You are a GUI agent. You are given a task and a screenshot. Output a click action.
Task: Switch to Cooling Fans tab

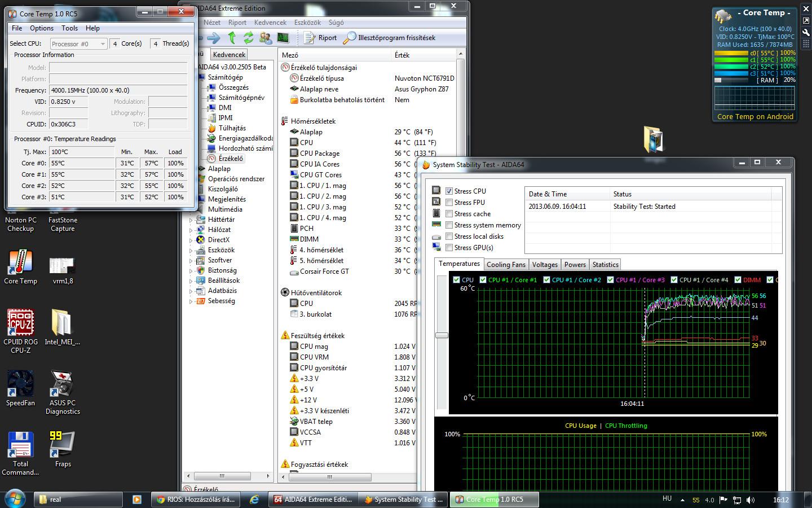pyautogui.click(x=506, y=264)
